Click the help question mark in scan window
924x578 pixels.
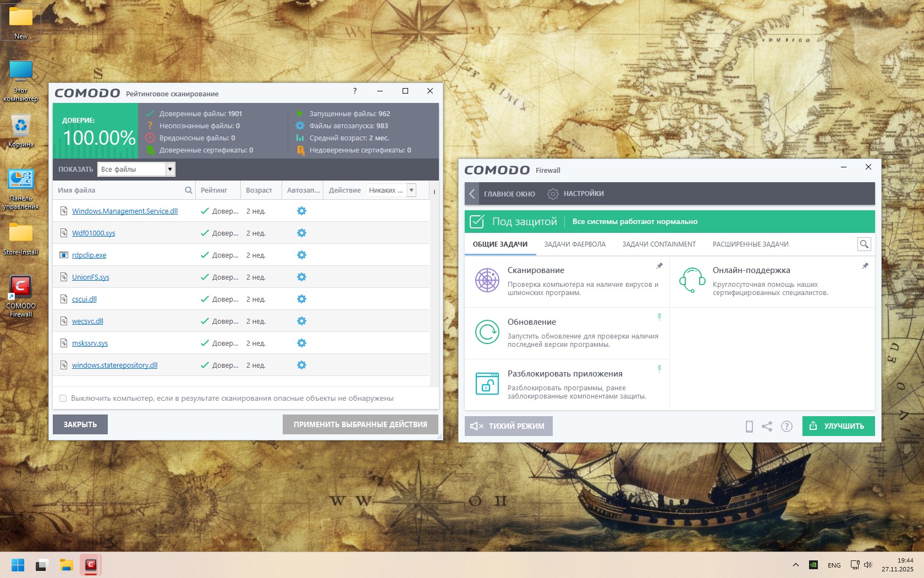(x=355, y=91)
